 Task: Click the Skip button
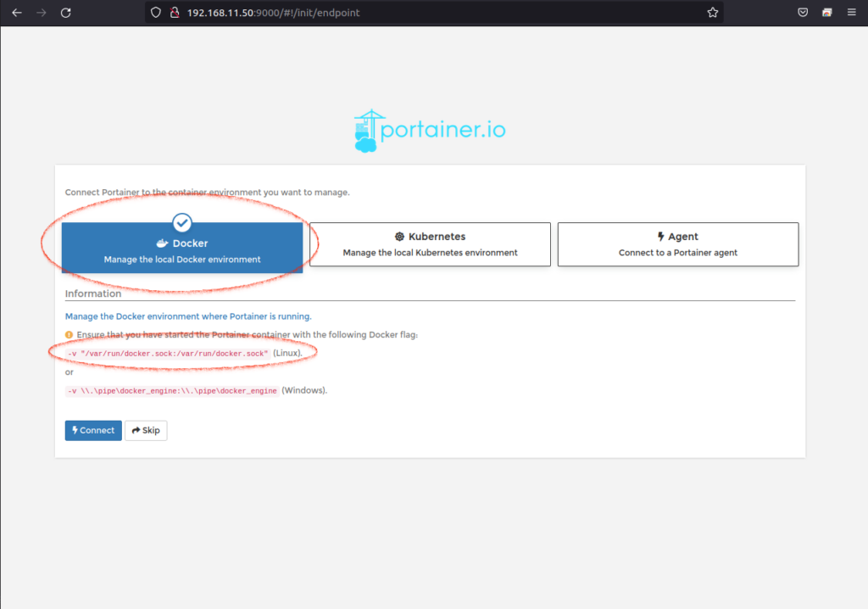click(146, 431)
